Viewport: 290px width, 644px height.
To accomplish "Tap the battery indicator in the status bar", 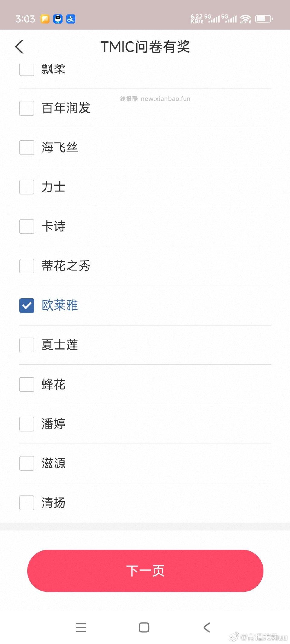I will [263, 19].
